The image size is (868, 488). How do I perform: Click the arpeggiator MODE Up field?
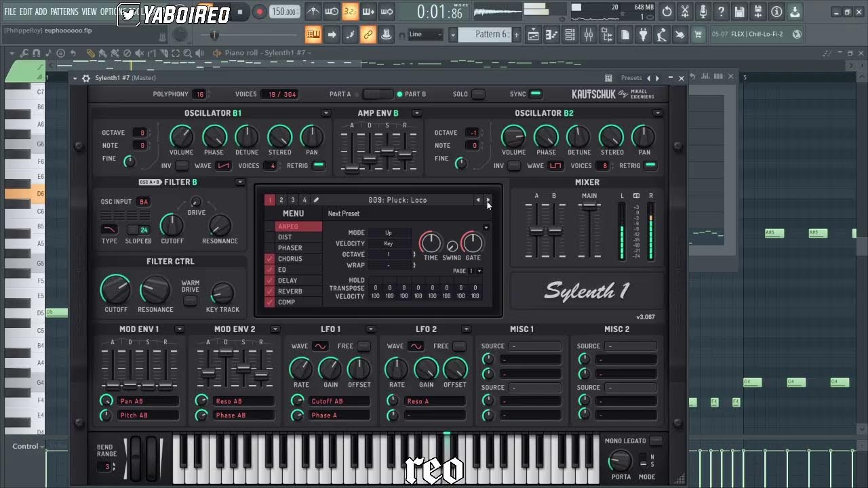[x=390, y=232]
